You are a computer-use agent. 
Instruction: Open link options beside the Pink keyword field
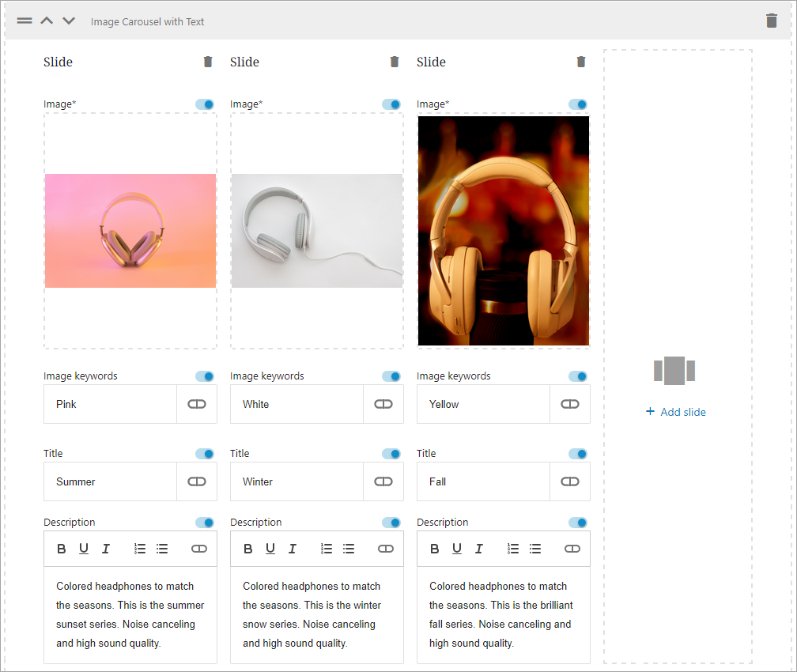point(197,404)
